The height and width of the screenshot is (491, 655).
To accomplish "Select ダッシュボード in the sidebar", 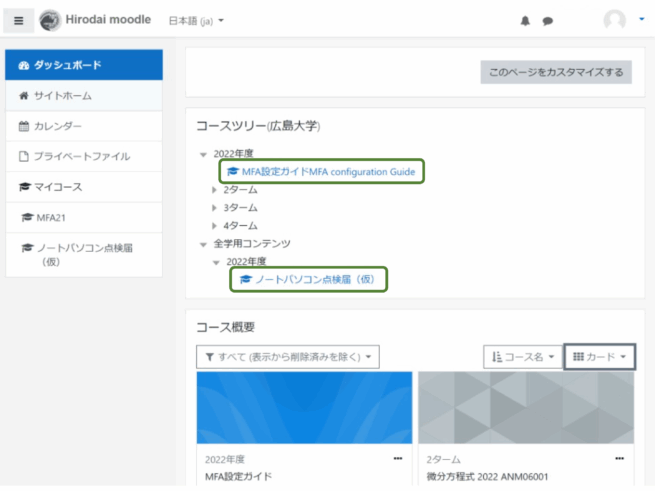I will tap(84, 65).
